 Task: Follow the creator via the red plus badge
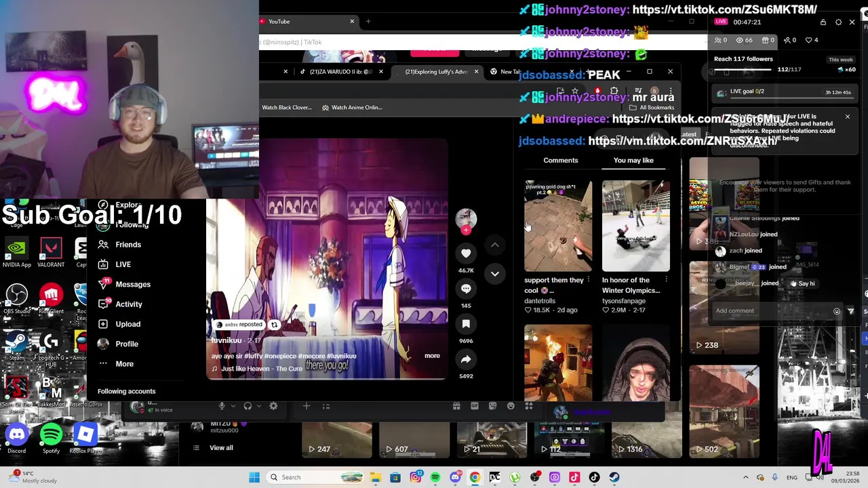point(466,230)
